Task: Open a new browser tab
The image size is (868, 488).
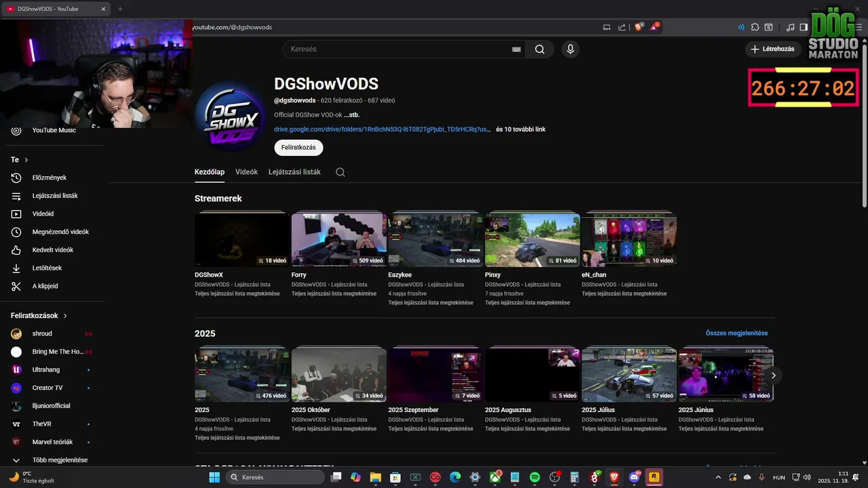Action: tap(120, 9)
